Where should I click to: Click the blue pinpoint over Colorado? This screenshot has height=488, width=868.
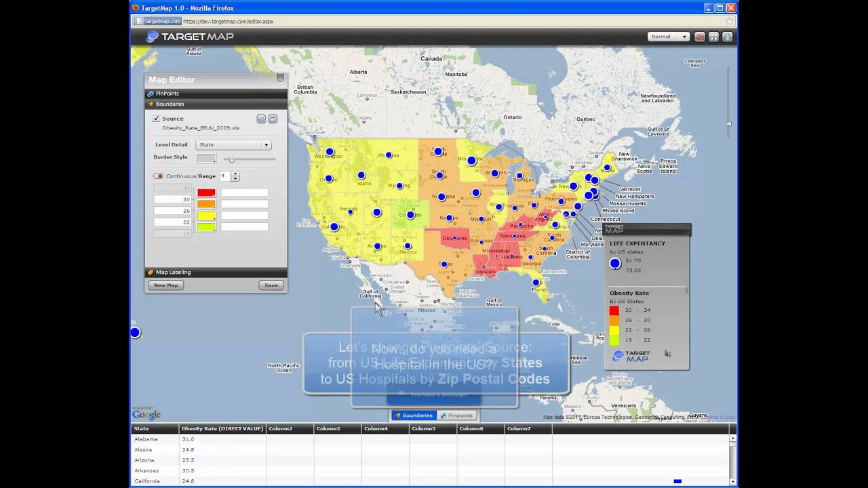click(x=410, y=215)
